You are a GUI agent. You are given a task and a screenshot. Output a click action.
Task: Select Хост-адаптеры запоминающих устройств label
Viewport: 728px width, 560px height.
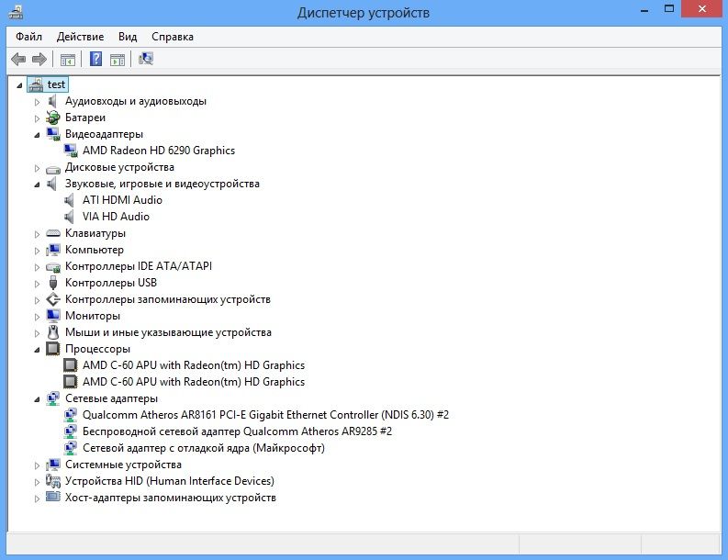point(171,498)
